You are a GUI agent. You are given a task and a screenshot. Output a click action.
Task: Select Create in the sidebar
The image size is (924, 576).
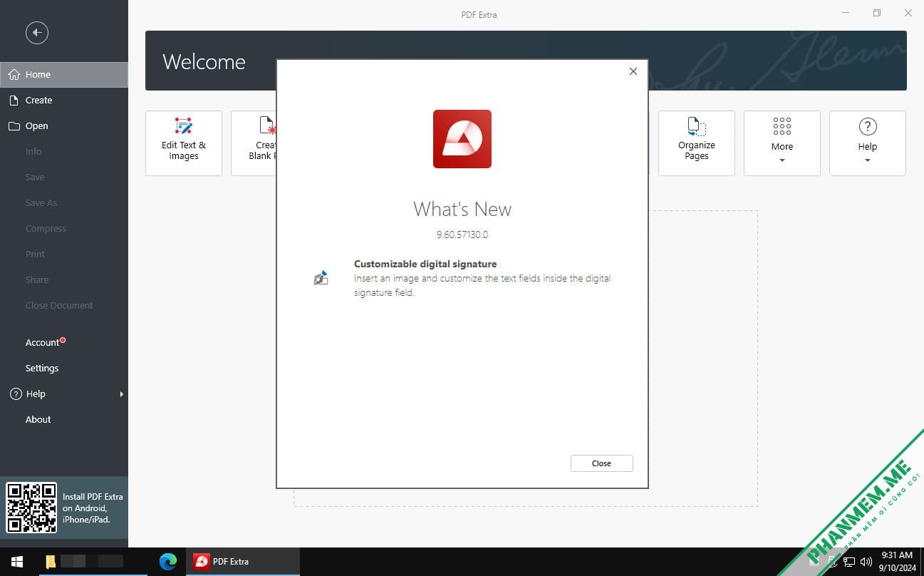pyautogui.click(x=64, y=101)
